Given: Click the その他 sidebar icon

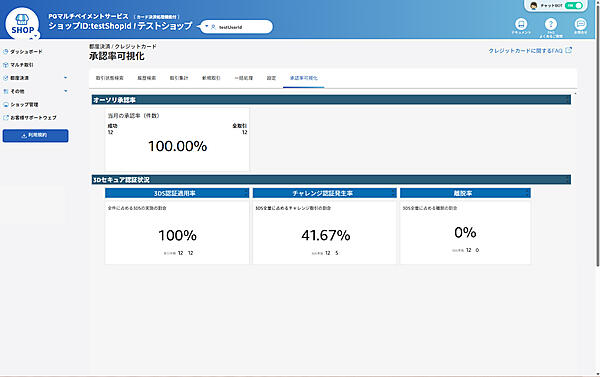Looking at the screenshot, I should tap(5, 91).
